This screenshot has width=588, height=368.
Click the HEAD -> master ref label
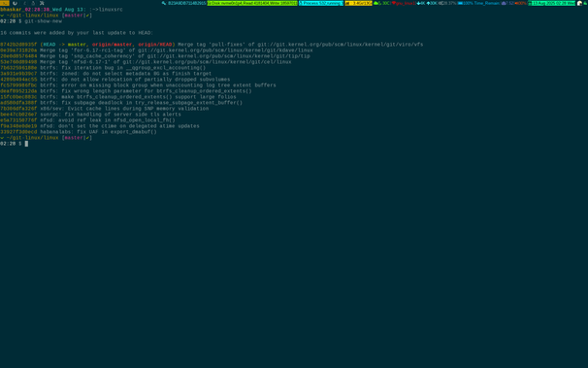point(64,45)
